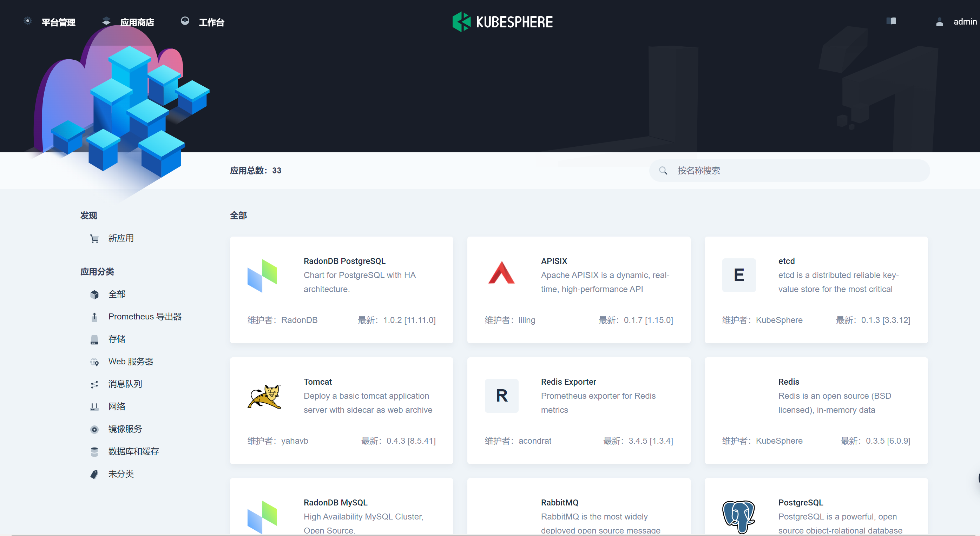
Task: Open the APISIX app title
Action: pos(554,261)
